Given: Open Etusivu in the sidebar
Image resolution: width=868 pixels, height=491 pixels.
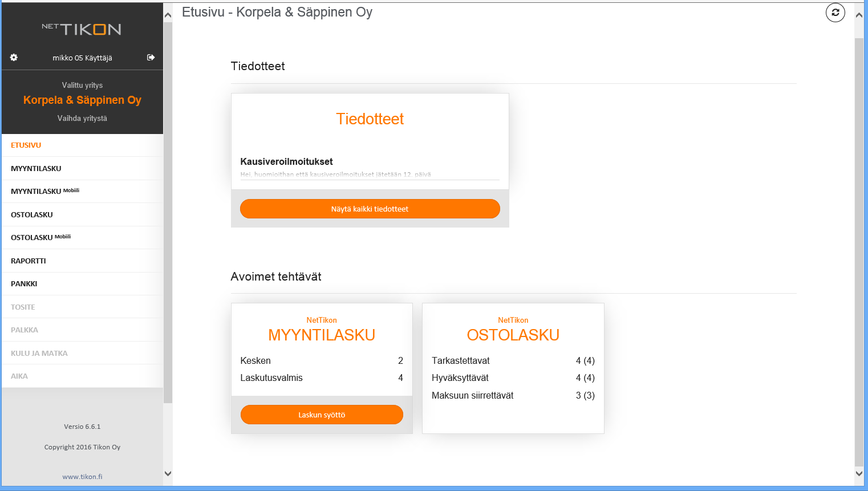Looking at the screenshot, I should tap(82, 145).
